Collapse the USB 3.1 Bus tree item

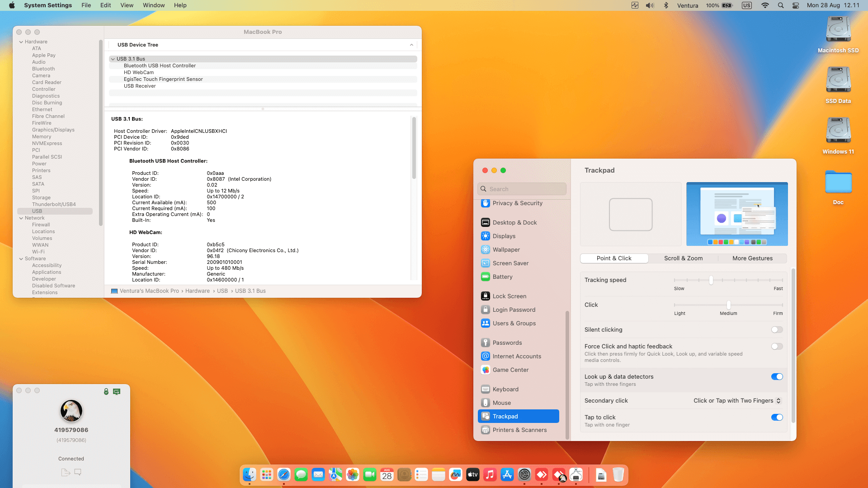(x=113, y=59)
